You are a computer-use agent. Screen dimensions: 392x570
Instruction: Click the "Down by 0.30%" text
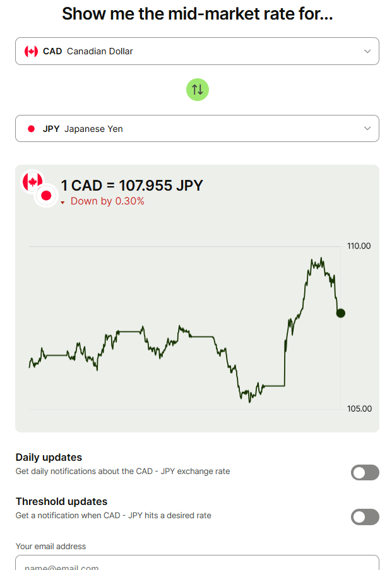107,201
